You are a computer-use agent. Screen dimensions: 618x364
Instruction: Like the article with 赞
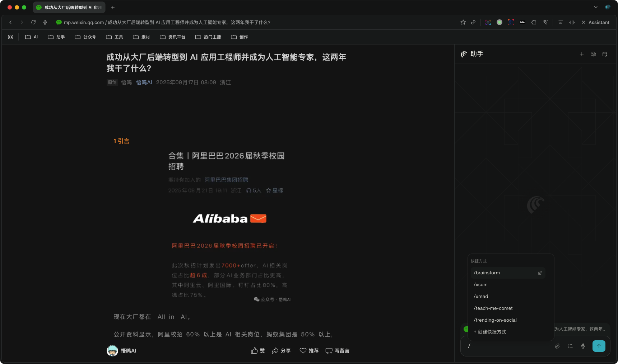tap(258, 351)
